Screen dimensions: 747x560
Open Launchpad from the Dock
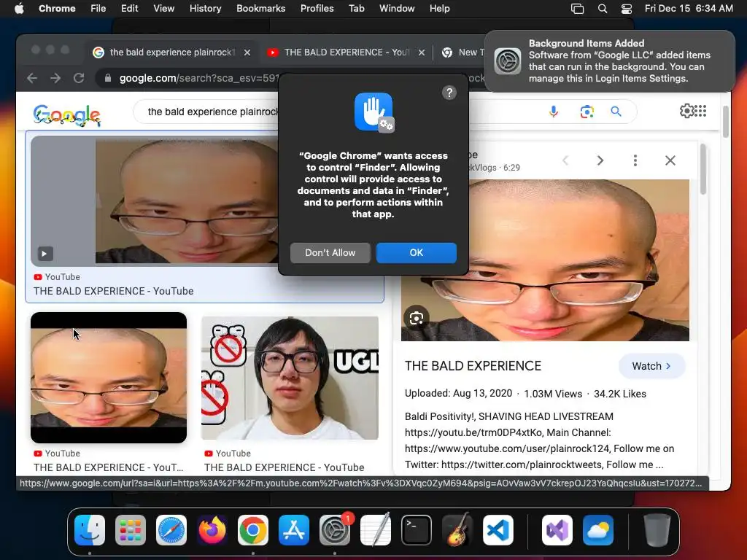[x=131, y=530]
